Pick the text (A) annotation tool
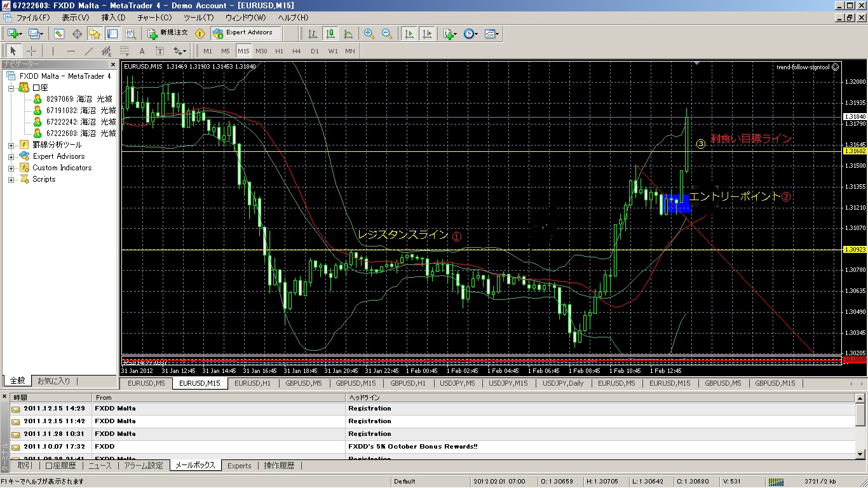868x488 pixels. (x=142, y=51)
